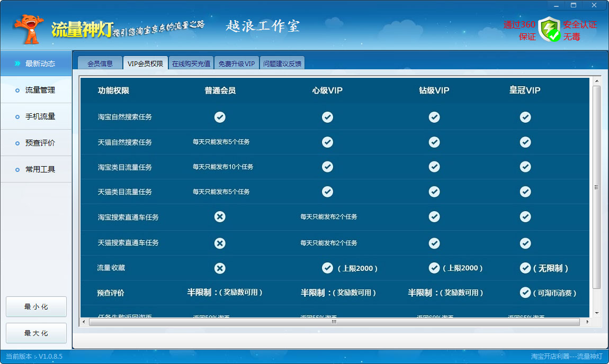Open the 流量管理 sidebar section
Screen dimensions: 609x364
tap(36, 90)
